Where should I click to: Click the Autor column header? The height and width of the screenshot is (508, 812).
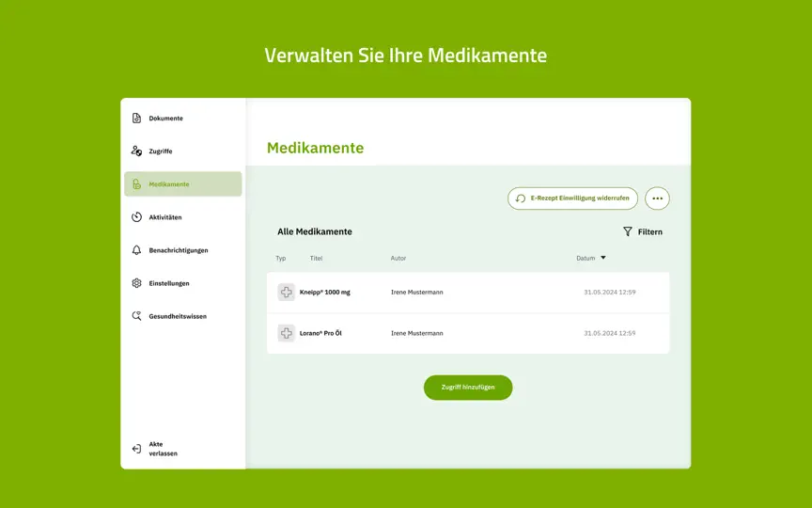pyautogui.click(x=398, y=258)
